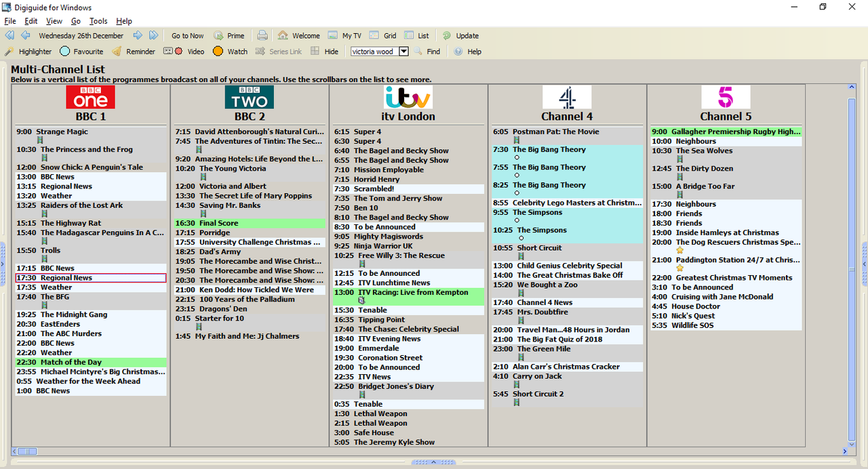Open the Help menu in menu bar
Image resolution: width=868 pixels, height=469 pixels.
(124, 21)
